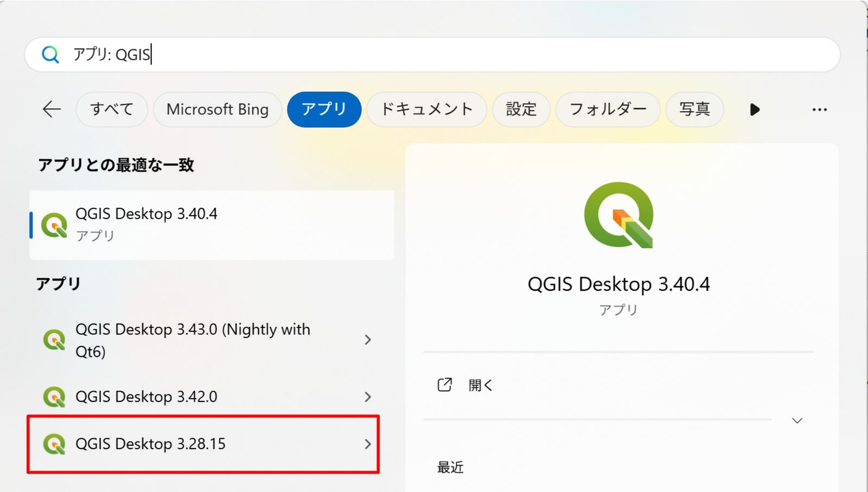Select the ドキュメント filter tab
Screen dimensions: 868x492
pyautogui.click(x=426, y=109)
